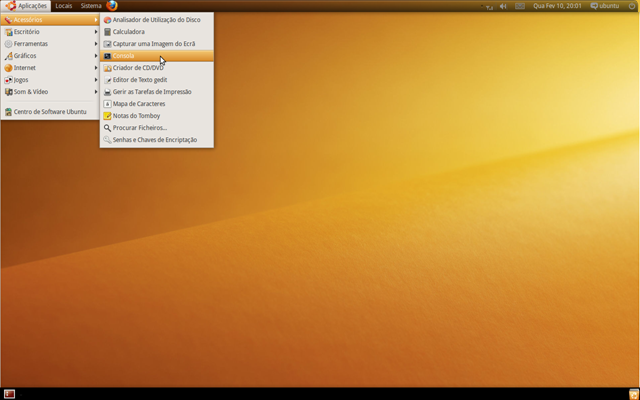The image size is (640, 400).
Task: Expand the Gráficos submenu
Action: pos(50,56)
